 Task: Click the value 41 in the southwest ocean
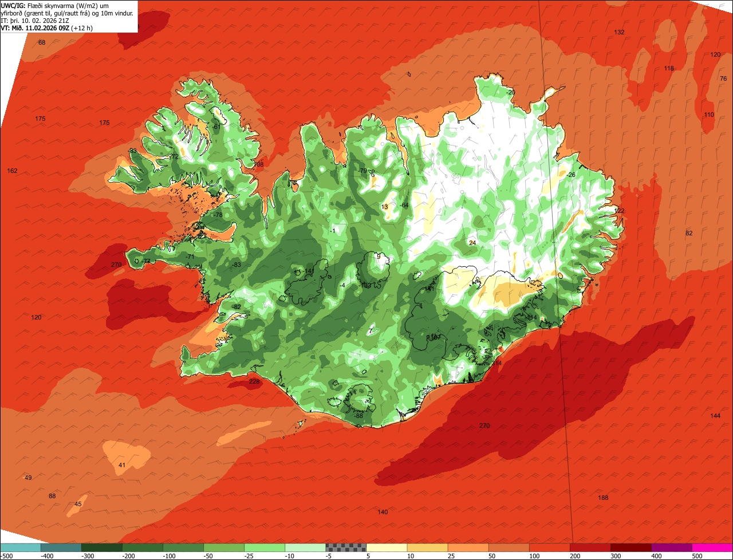point(122,465)
